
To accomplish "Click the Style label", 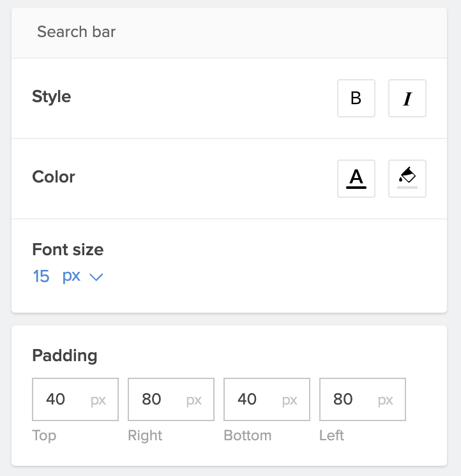I will point(52,97).
